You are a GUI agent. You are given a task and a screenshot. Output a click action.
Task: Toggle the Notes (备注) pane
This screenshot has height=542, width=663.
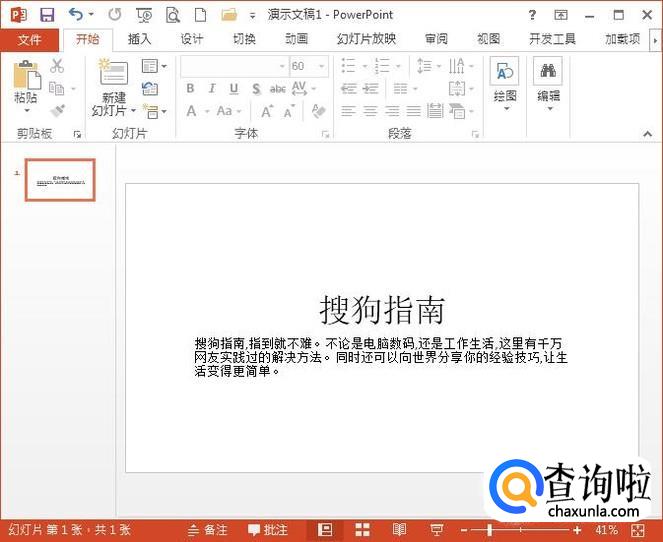point(208,529)
